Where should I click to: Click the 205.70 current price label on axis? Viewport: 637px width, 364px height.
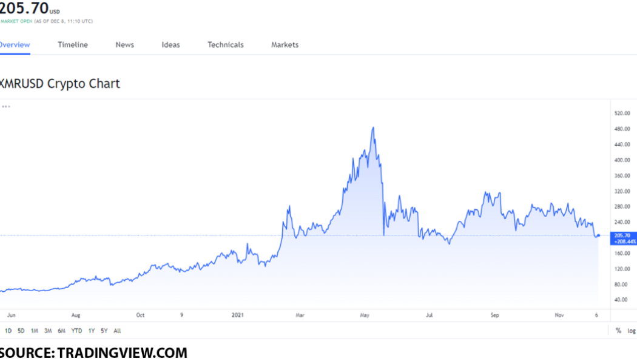(x=622, y=235)
